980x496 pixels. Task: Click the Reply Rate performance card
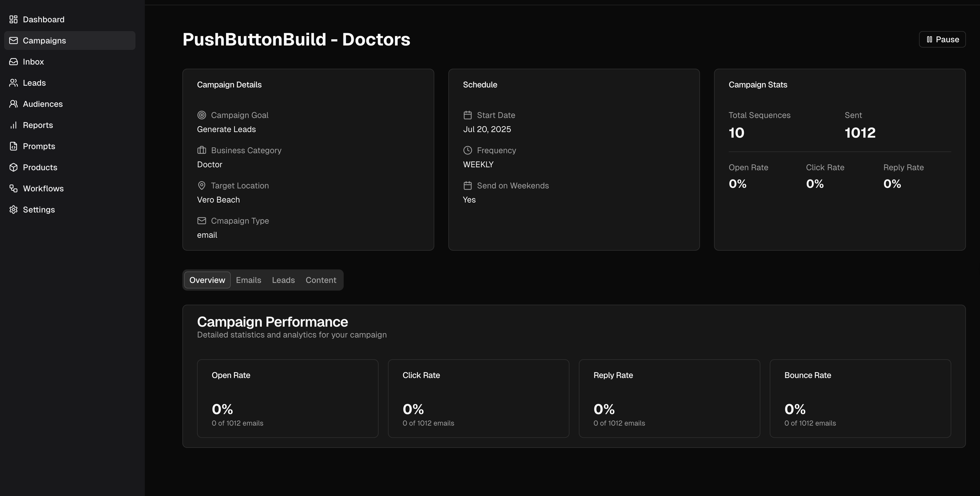(669, 398)
